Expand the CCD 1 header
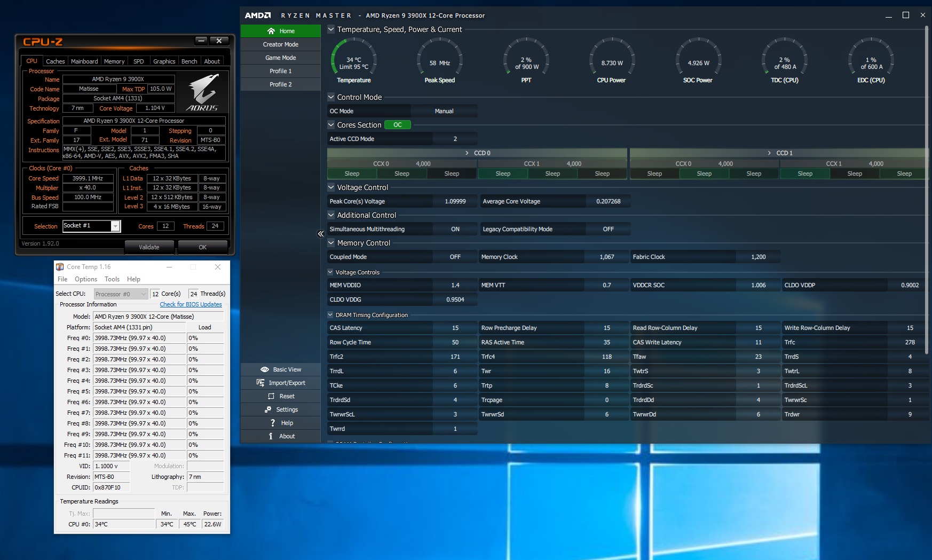The width and height of the screenshot is (932, 560). [779, 153]
